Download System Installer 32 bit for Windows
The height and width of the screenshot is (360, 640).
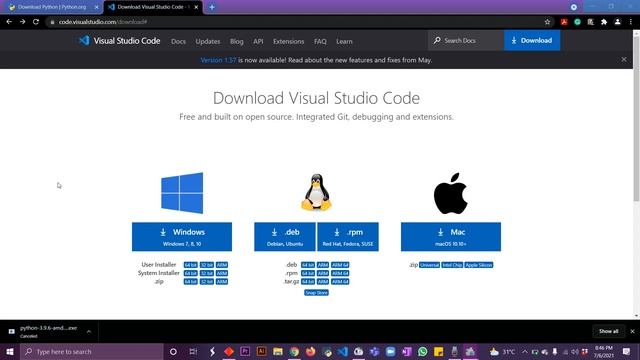click(207, 273)
